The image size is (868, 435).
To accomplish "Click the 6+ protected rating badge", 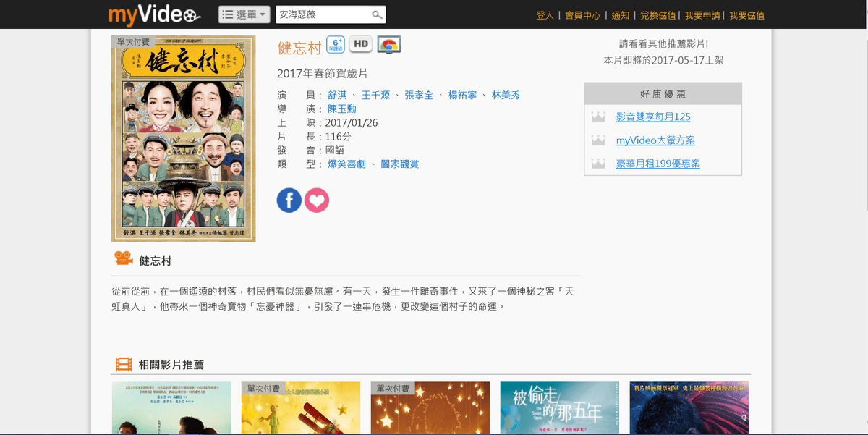I will [x=335, y=45].
